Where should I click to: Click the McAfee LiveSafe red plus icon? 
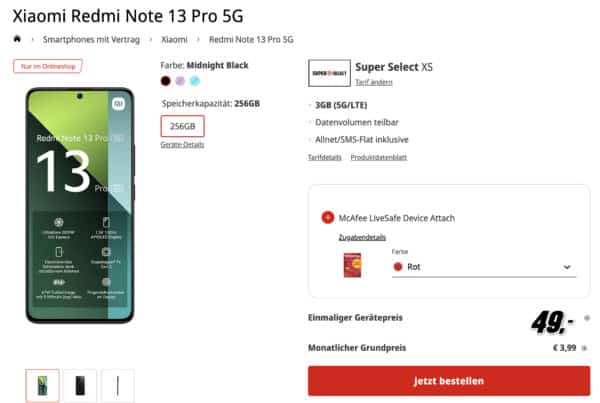pos(327,218)
